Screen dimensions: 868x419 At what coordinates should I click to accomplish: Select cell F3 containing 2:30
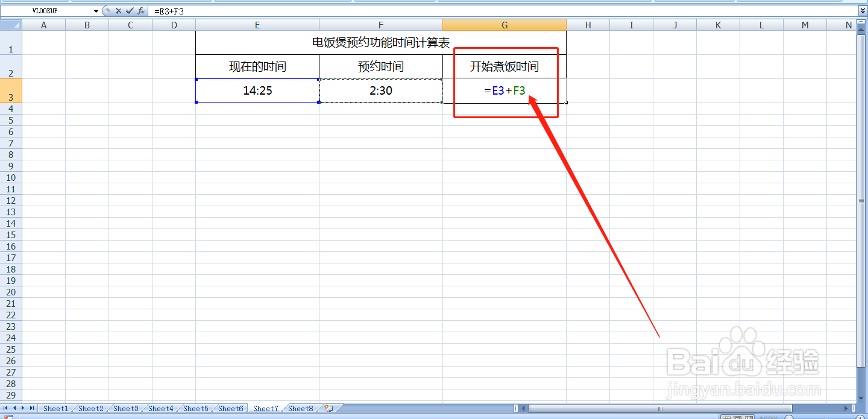point(381,90)
